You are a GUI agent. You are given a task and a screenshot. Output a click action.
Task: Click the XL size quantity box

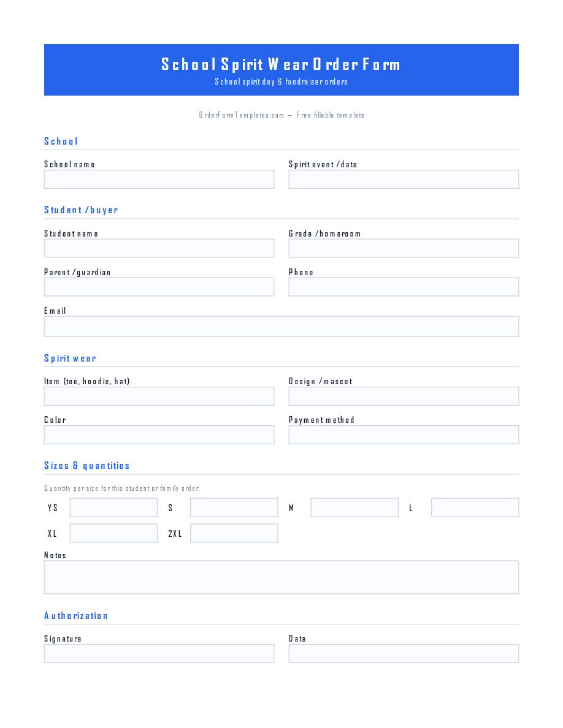(x=113, y=533)
